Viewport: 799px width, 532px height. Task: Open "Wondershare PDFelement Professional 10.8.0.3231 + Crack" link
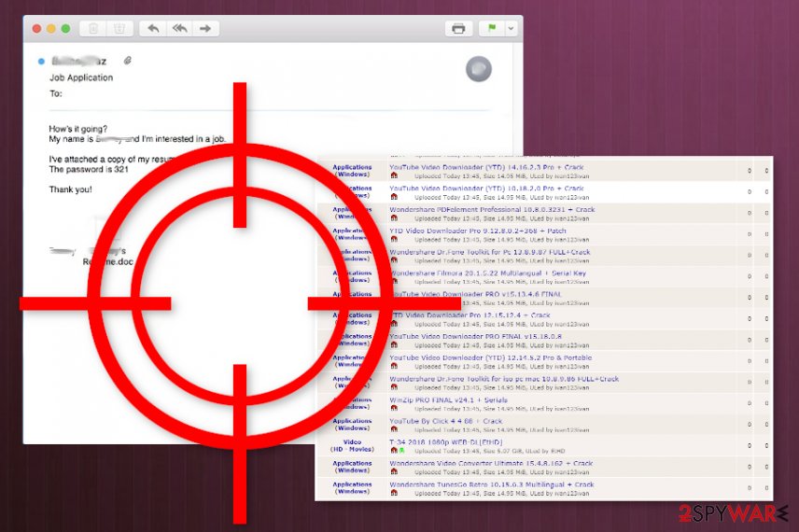coord(492,209)
